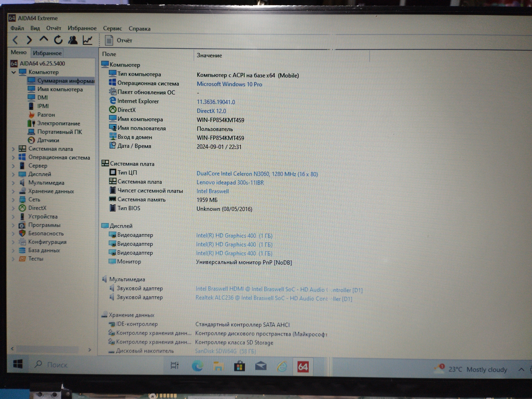Screen dimensions: 532x399
Task: Expand the Сервер tree node
Action: (13, 166)
